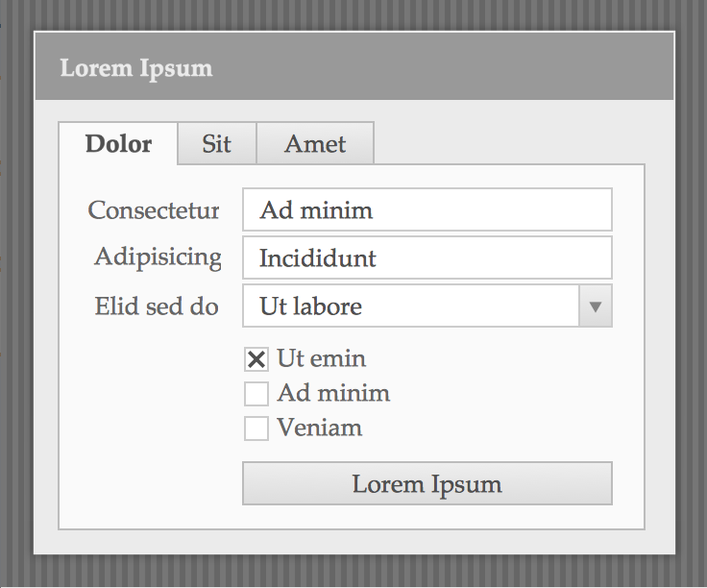Enable the Ad minim checkbox
Screen dimensions: 707x588
[256, 394]
